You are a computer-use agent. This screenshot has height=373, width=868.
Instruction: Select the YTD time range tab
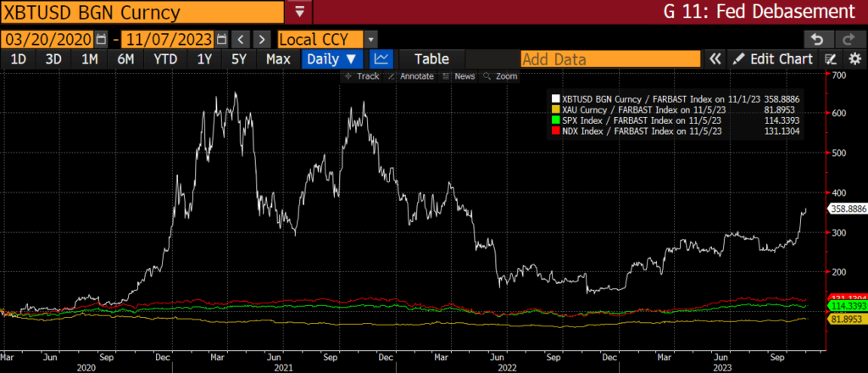pyautogui.click(x=166, y=59)
